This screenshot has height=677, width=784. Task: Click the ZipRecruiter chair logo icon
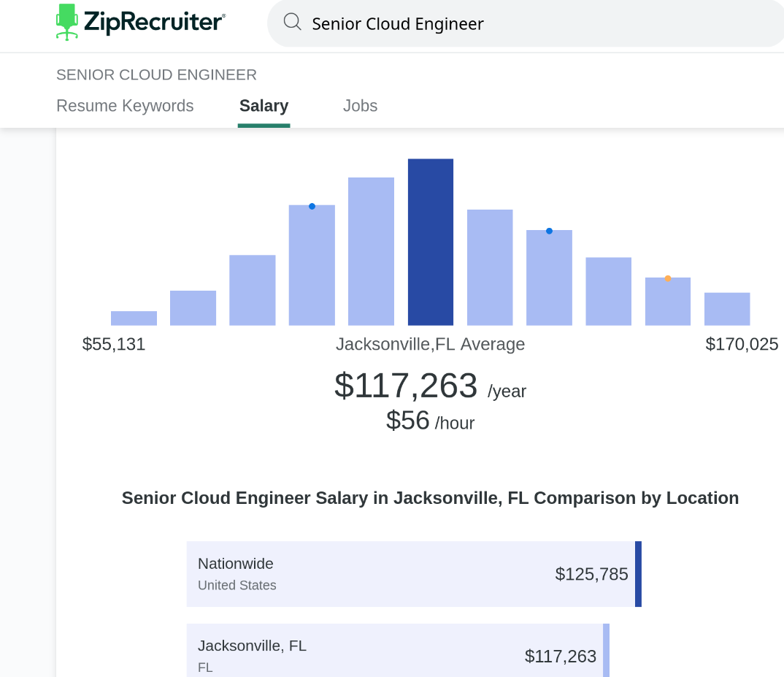pyautogui.click(x=66, y=21)
